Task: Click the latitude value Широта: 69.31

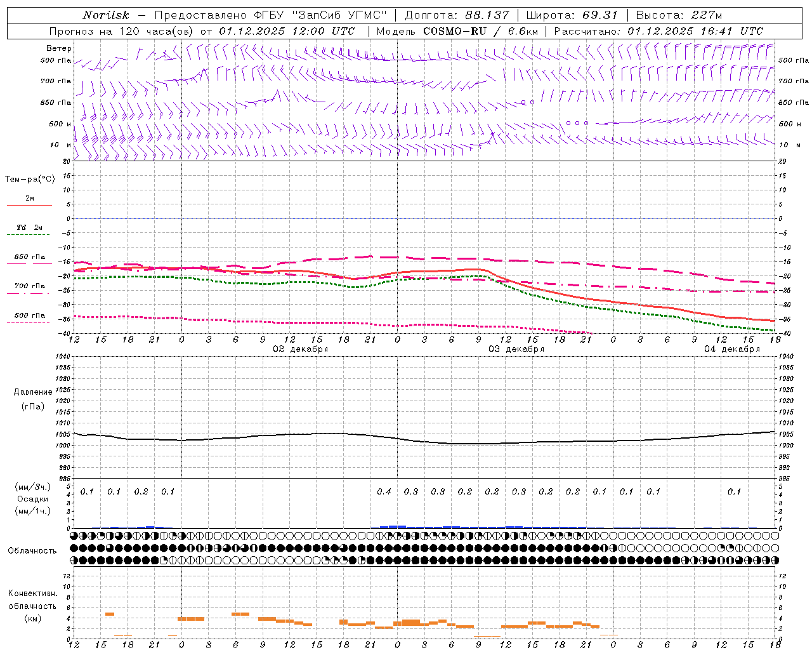Action: click(572, 15)
